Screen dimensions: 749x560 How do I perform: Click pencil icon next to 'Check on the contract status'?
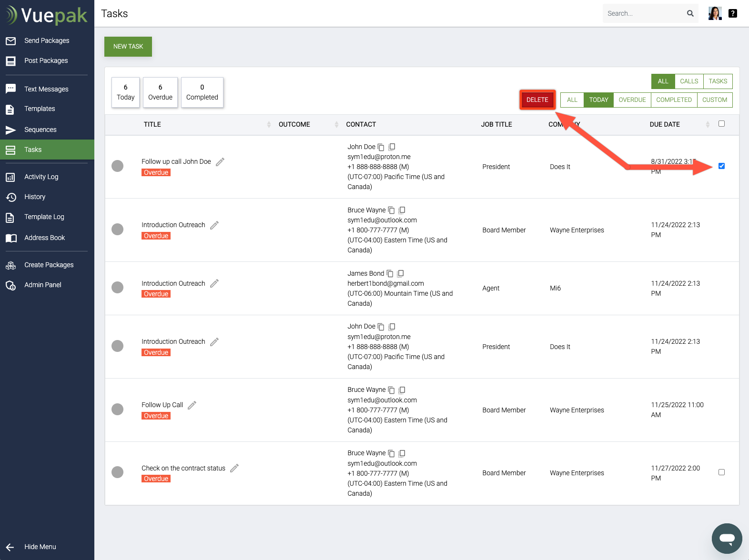tap(234, 468)
